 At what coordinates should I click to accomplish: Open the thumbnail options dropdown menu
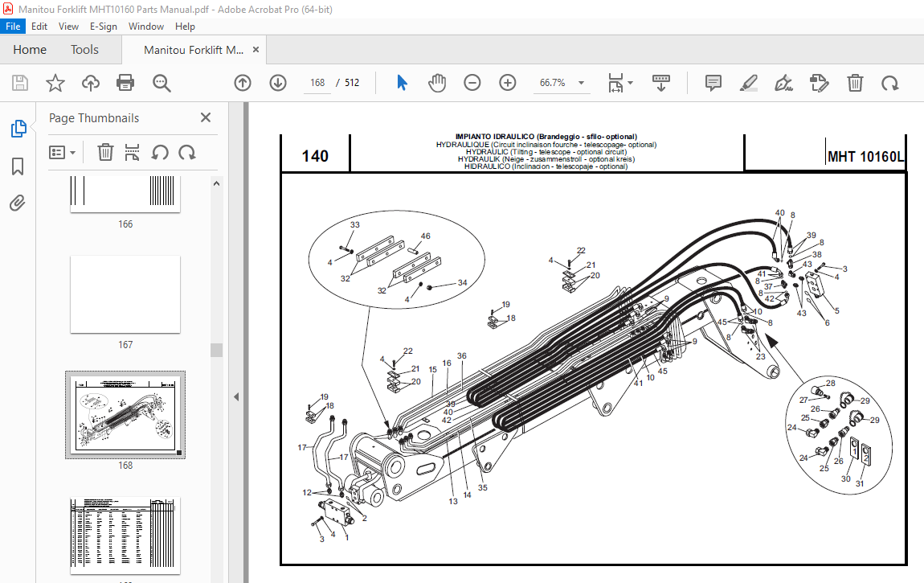point(63,153)
